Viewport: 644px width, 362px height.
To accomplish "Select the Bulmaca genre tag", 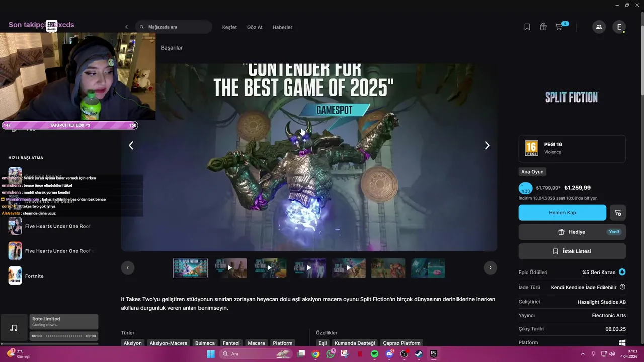I will (x=205, y=343).
